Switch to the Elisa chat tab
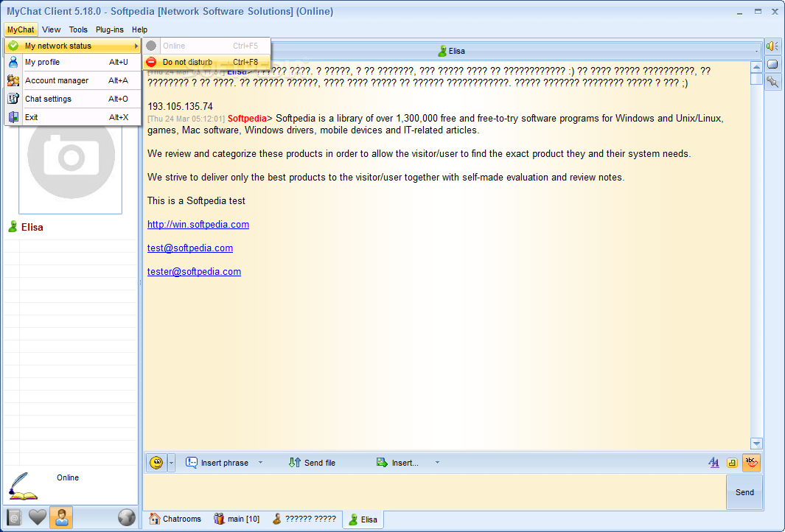This screenshot has height=532, width=785. 363,519
